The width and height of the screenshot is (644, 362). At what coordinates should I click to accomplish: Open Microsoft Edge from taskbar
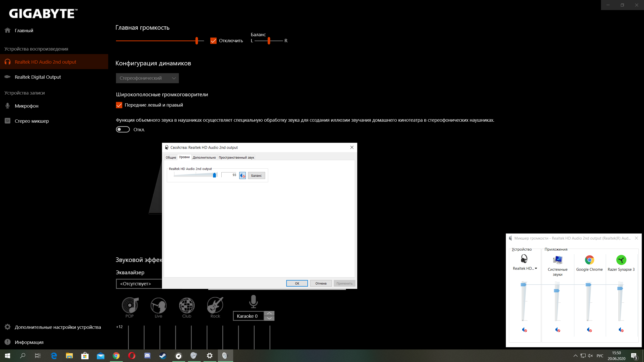[x=54, y=356]
